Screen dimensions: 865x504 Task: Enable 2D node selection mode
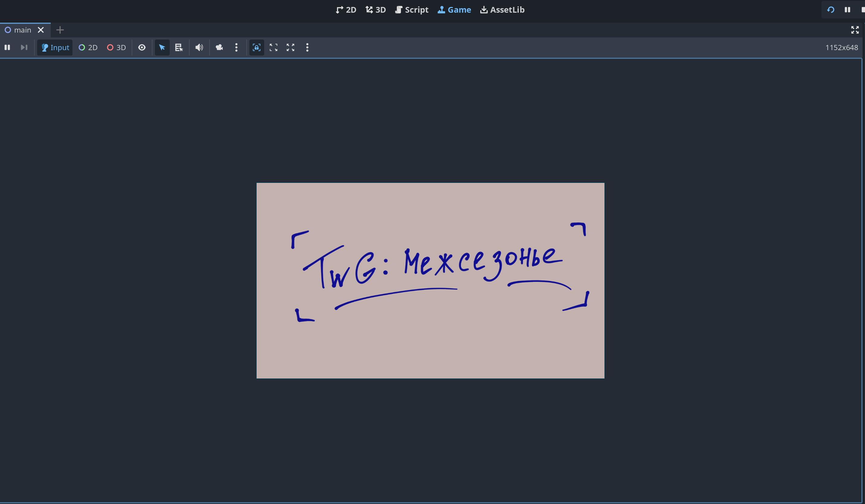(x=88, y=47)
